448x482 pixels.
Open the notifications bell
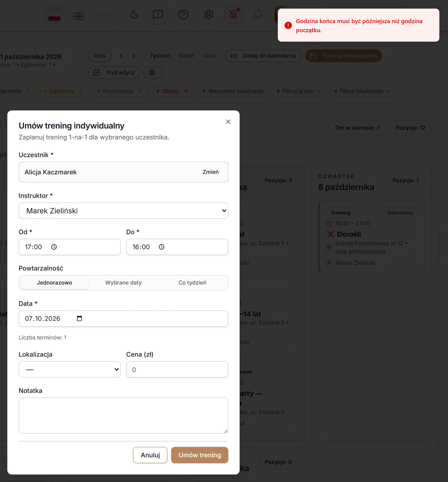pyautogui.click(x=258, y=14)
